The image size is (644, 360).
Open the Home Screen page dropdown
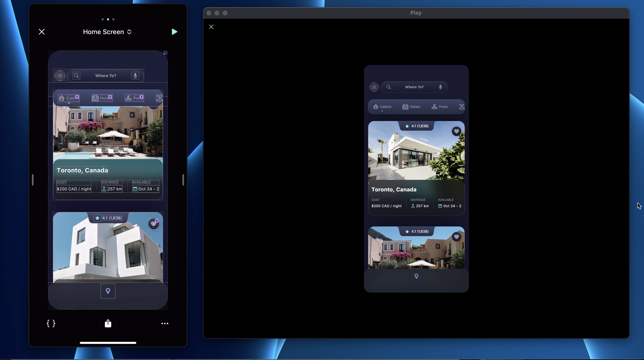coord(108,32)
